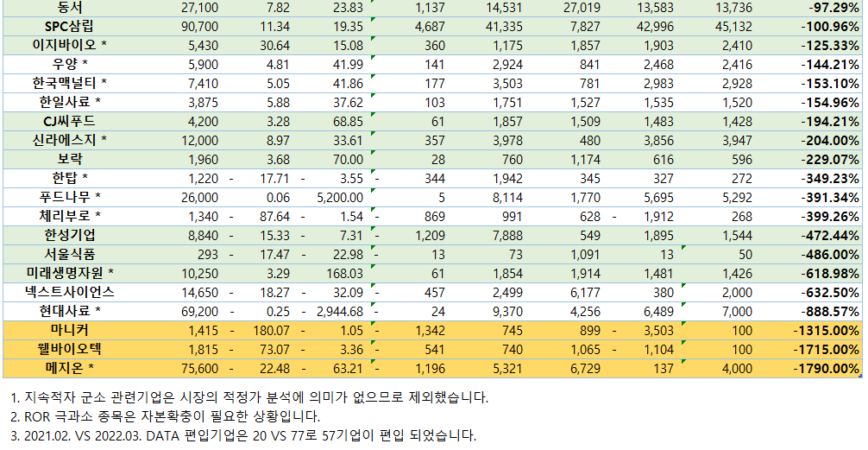The width and height of the screenshot is (868, 450).
Task: Click the 90,700 price cell
Action: (x=199, y=27)
